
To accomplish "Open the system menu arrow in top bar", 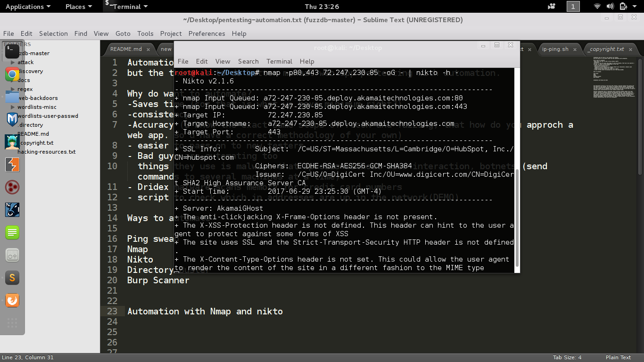I will [634, 7].
